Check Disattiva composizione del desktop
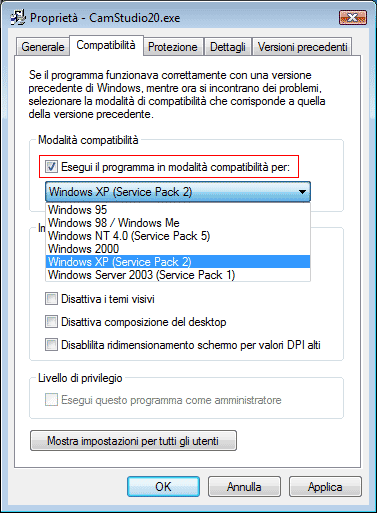 point(51,322)
